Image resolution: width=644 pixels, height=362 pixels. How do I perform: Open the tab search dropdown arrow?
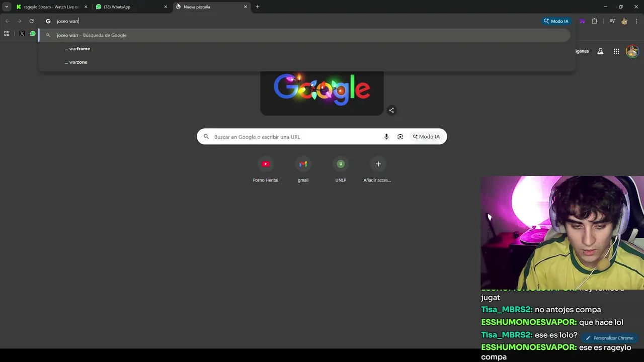click(x=7, y=7)
